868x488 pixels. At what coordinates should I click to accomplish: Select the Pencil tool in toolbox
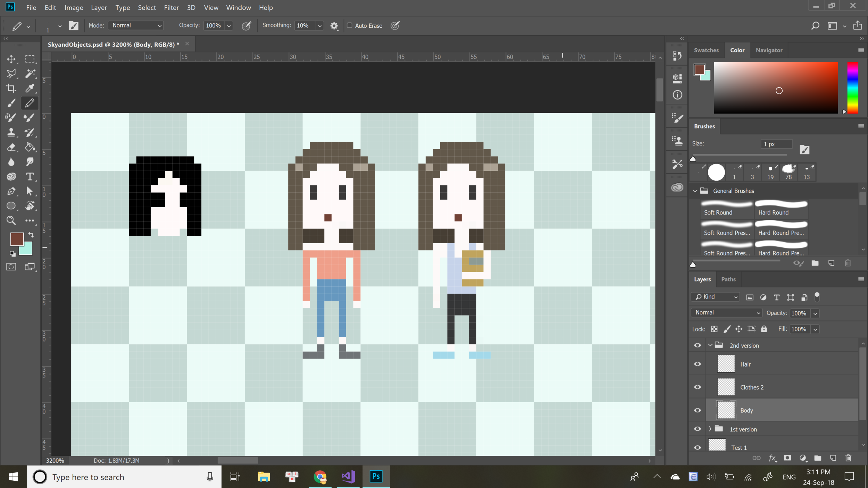[30, 103]
